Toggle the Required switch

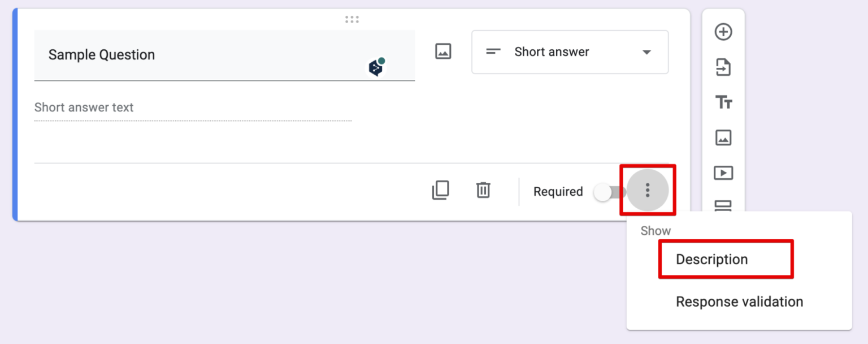(607, 192)
